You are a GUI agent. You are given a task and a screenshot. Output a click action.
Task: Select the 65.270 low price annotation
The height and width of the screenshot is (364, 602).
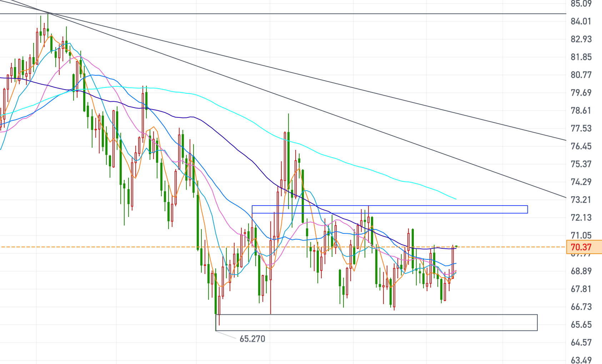point(252,339)
